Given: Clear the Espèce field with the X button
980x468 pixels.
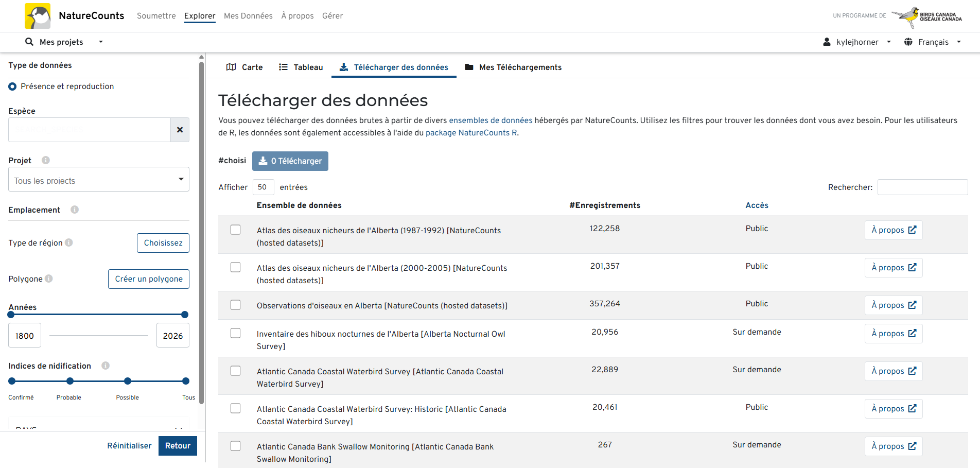Looking at the screenshot, I should coord(180,130).
